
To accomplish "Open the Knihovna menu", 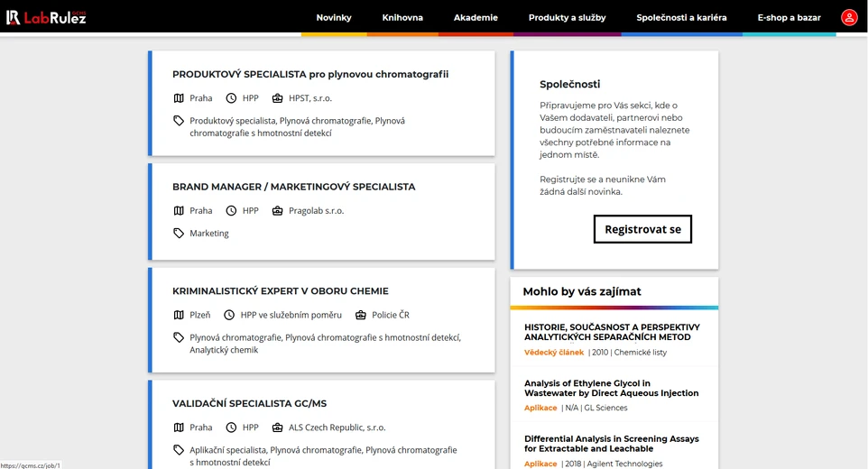I will coord(402,17).
